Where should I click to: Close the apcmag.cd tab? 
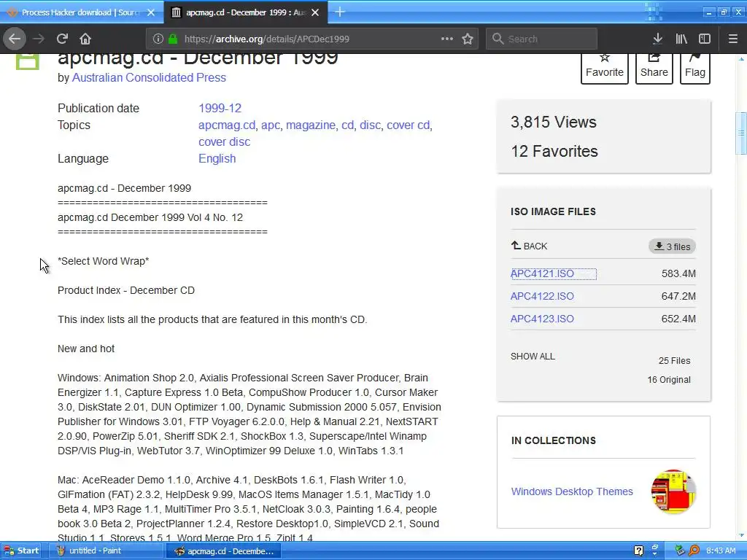pos(315,12)
